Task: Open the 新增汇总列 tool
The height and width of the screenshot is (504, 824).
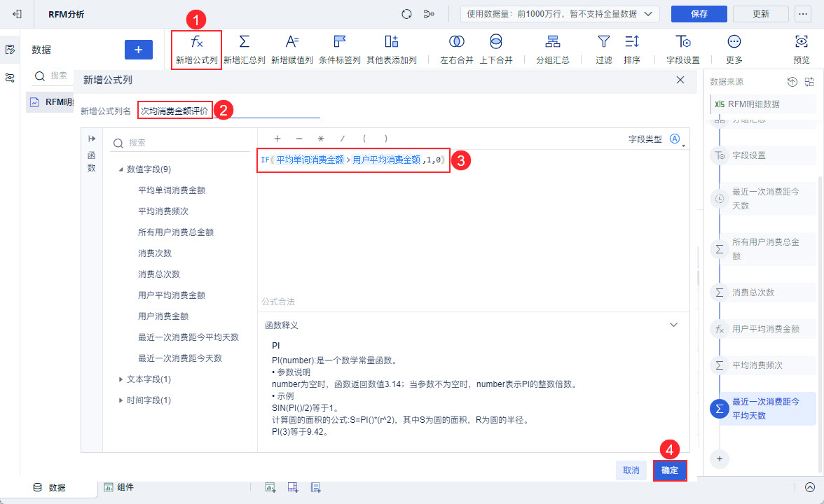Action: (245, 49)
